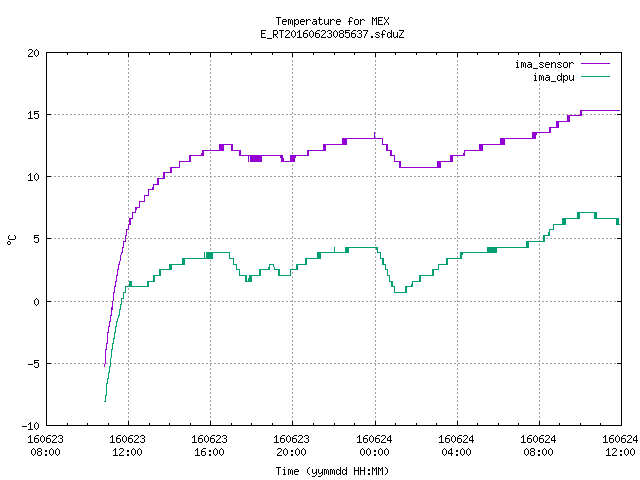
Task: Click the ima_sensor legend label
Action: [544, 64]
